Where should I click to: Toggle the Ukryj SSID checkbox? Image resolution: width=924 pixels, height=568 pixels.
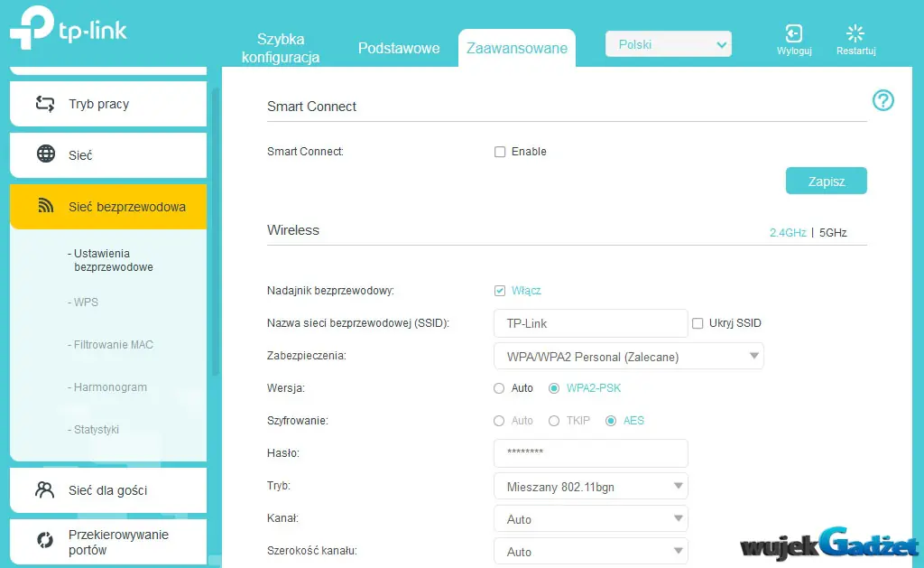coord(698,323)
